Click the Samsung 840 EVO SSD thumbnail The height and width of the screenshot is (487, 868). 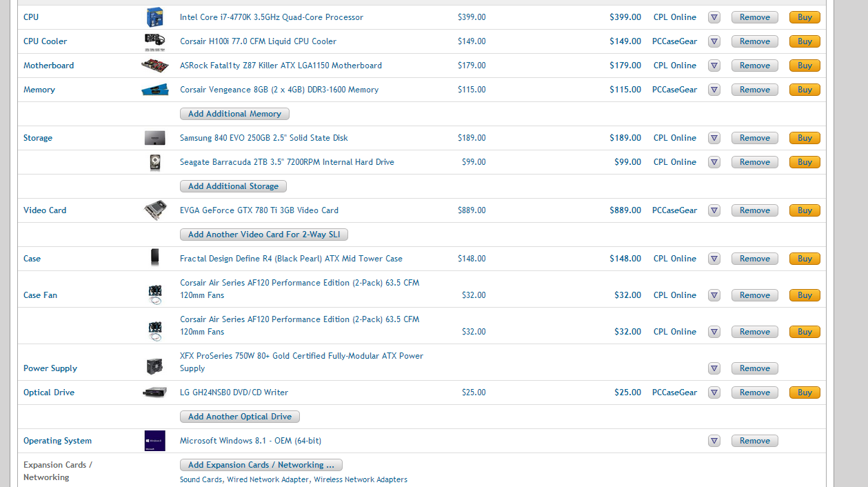(154, 138)
